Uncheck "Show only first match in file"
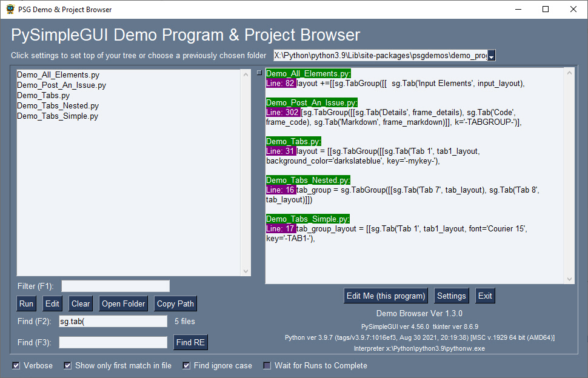This screenshot has width=588, height=378. click(67, 365)
